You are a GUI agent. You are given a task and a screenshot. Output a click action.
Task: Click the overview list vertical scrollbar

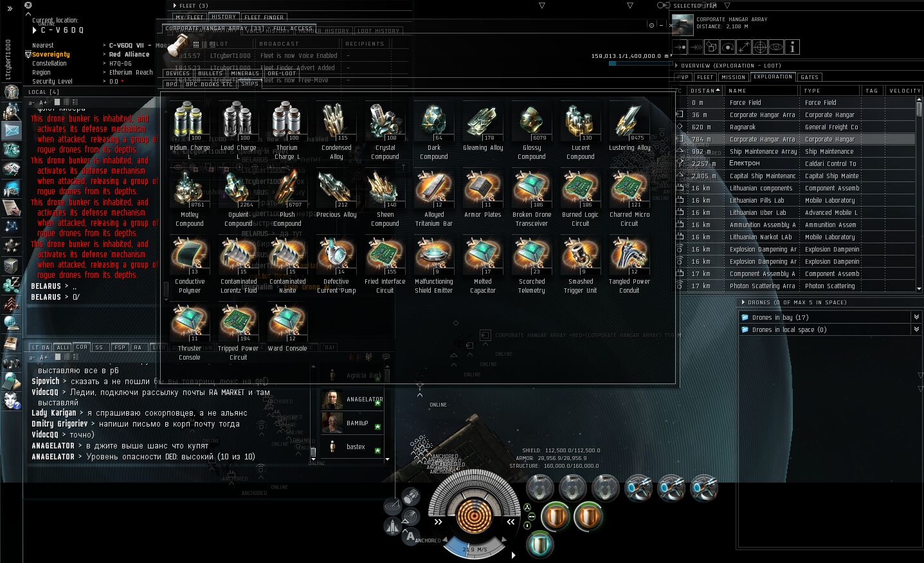pos(919,194)
